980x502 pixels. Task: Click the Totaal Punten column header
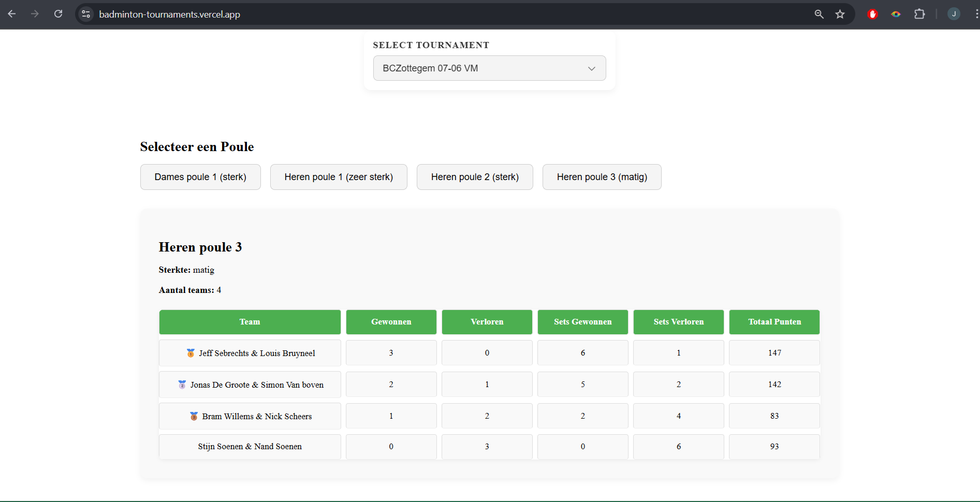774,322
